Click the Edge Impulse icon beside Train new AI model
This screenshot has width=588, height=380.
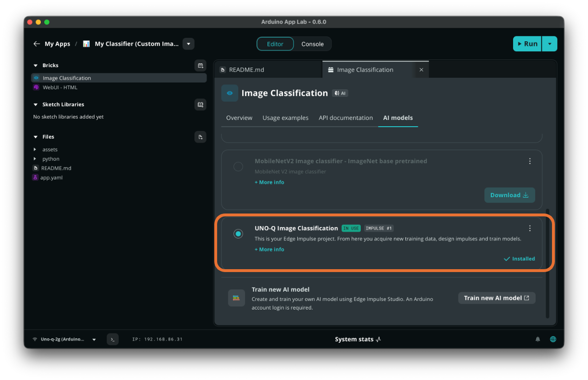(x=236, y=298)
